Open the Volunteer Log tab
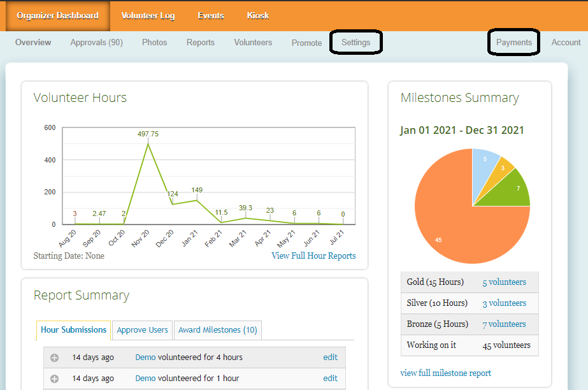588x390 pixels. click(x=148, y=15)
